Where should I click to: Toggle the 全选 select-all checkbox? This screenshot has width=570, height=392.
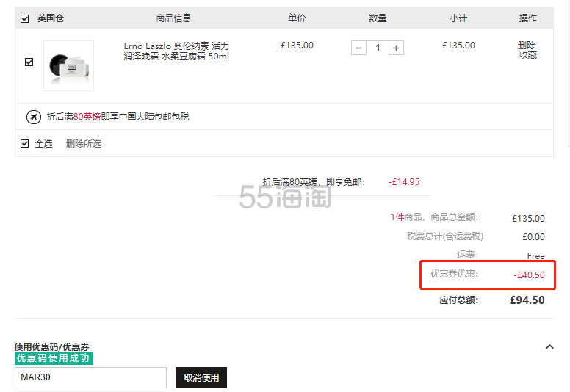click(x=24, y=143)
